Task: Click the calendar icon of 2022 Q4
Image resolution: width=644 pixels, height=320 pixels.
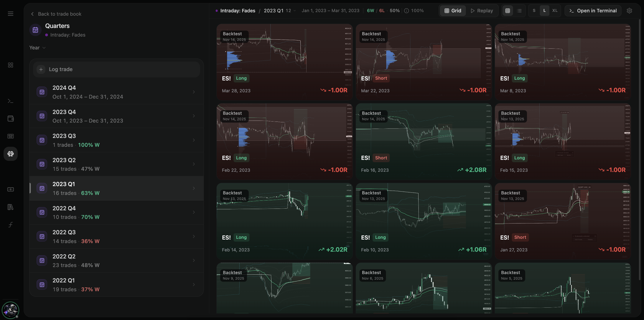Action: click(x=42, y=212)
